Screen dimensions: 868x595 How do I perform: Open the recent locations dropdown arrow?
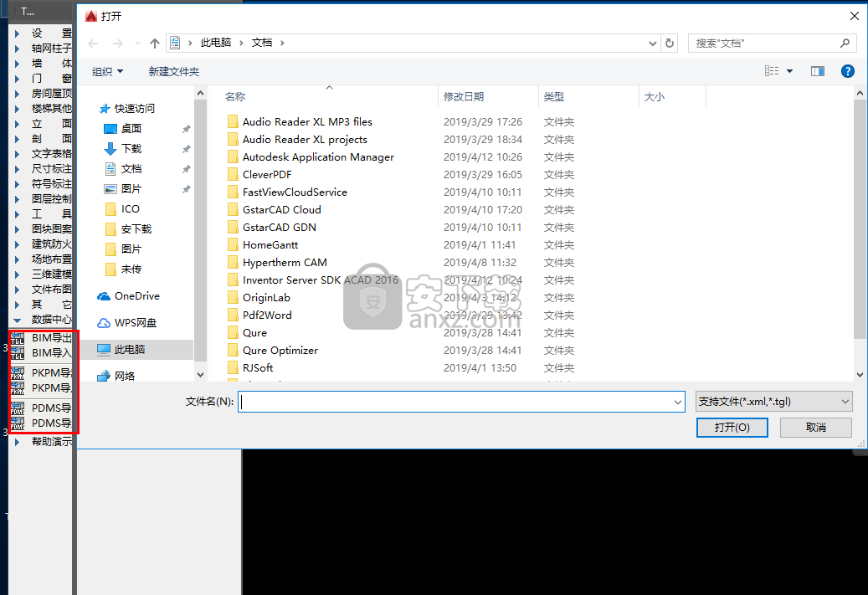(138, 44)
